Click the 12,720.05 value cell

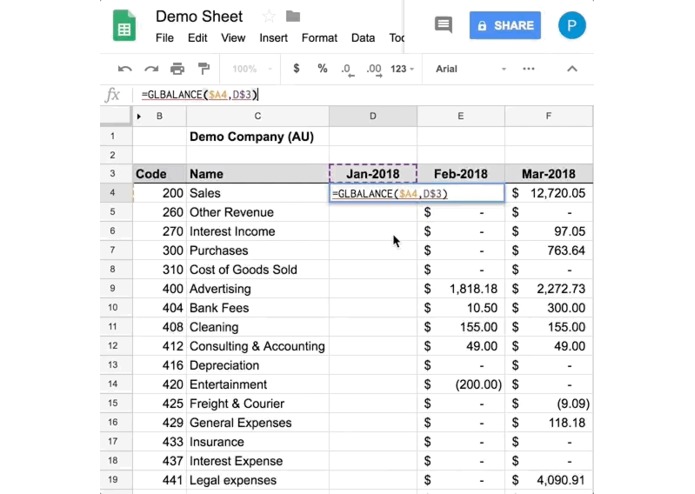pos(548,193)
